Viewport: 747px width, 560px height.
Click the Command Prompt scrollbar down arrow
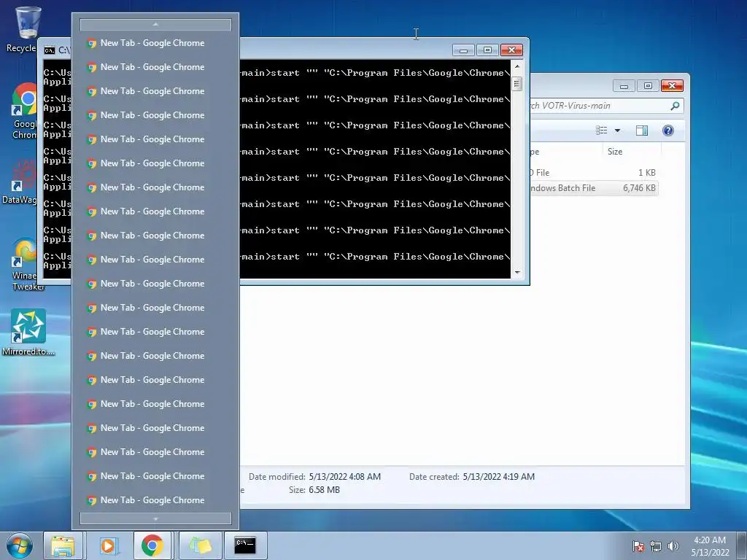(517, 273)
